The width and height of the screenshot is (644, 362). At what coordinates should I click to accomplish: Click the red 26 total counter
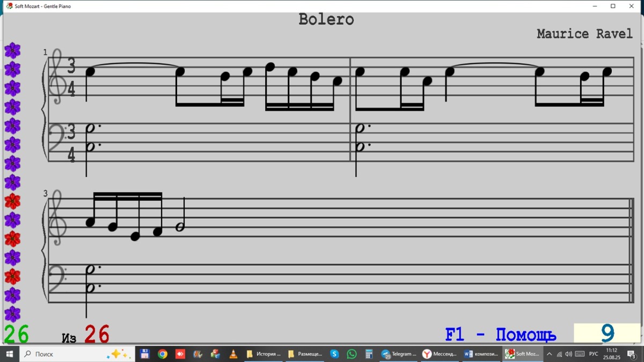(x=97, y=334)
